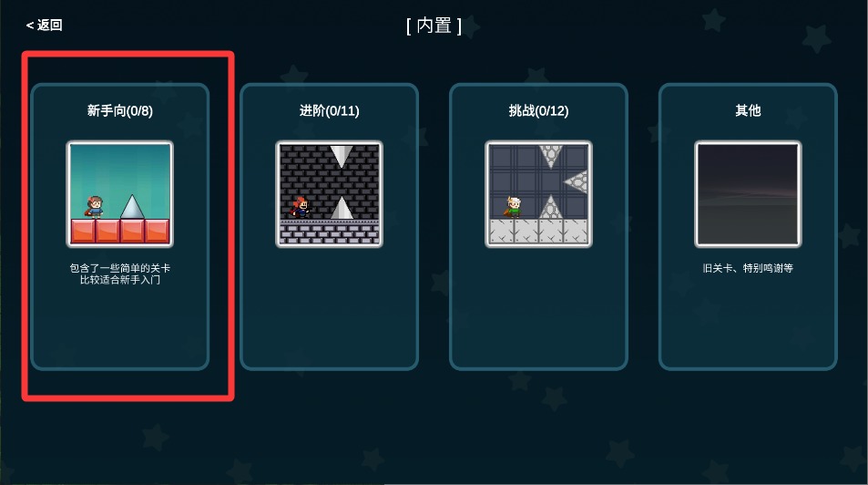Open the 挑战(0/12) level pack card
This screenshot has width=868, height=485.
[538, 227]
